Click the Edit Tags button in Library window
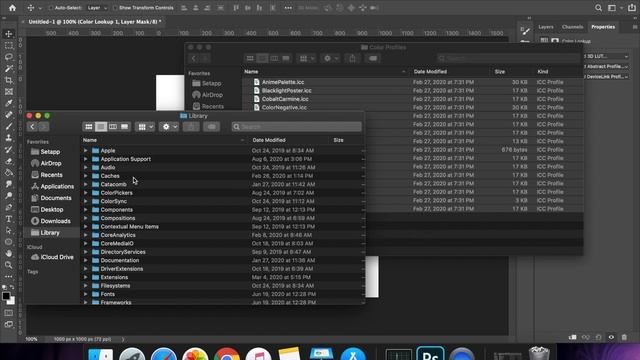This screenshot has width=640, height=360. pos(211,127)
